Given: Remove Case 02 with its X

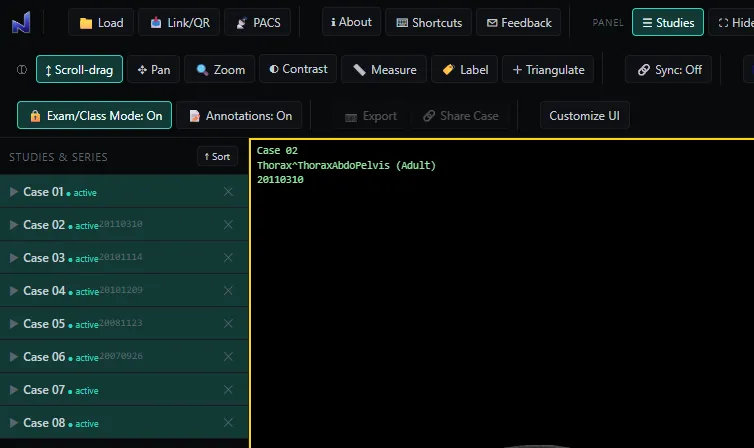Looking at the screenshot, I should pos(228,224).
